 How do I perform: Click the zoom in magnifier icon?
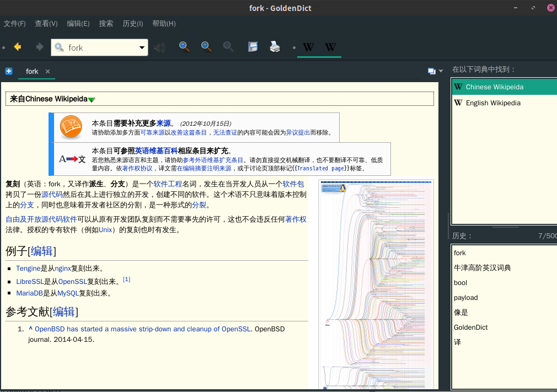pyautogui.click(x=184, y=47)
